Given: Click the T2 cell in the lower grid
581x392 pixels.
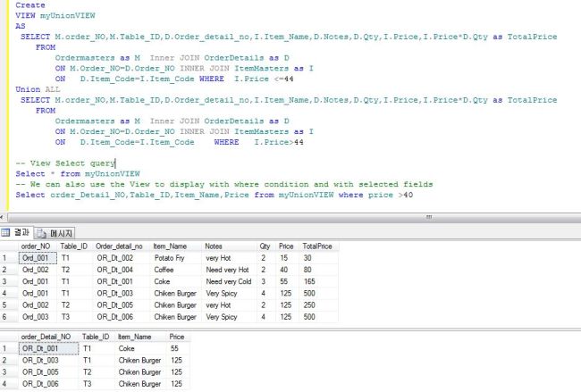Looking at the screenshot, I should coord(97,372).
